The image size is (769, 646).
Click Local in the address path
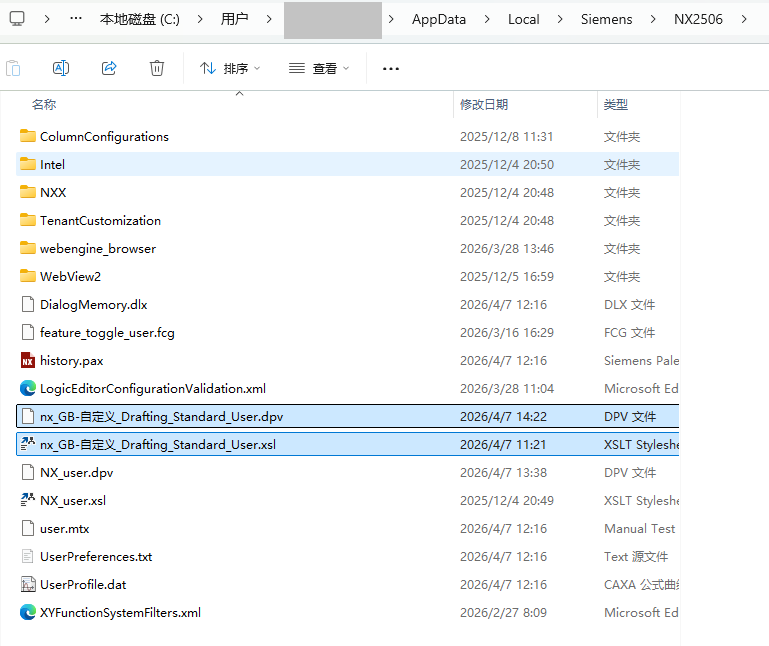click(524, 19)
